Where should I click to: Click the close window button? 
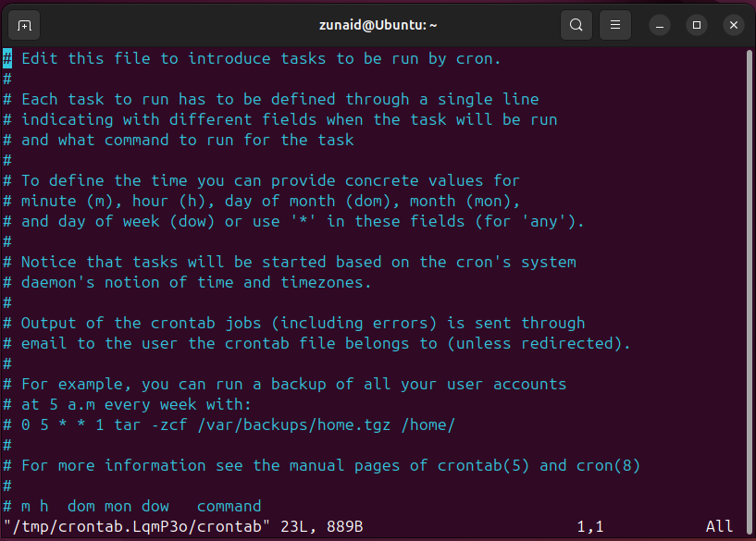pyautogui.click(x=733, y=25)
